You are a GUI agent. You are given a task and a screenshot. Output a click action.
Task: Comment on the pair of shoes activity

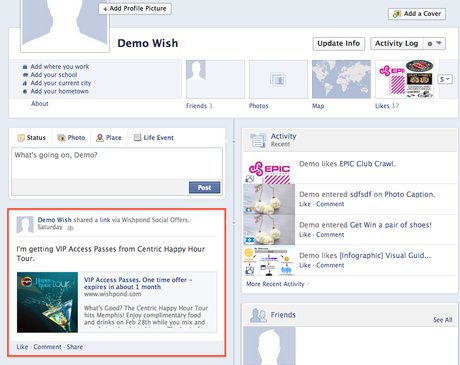click(330, 235)
